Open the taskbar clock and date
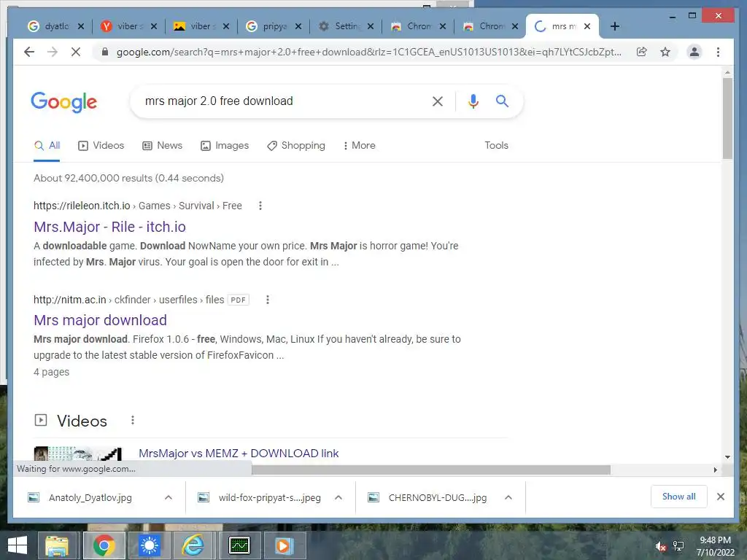Image resolution: width=747 pixels, height=560 pixels. (715, 546)
